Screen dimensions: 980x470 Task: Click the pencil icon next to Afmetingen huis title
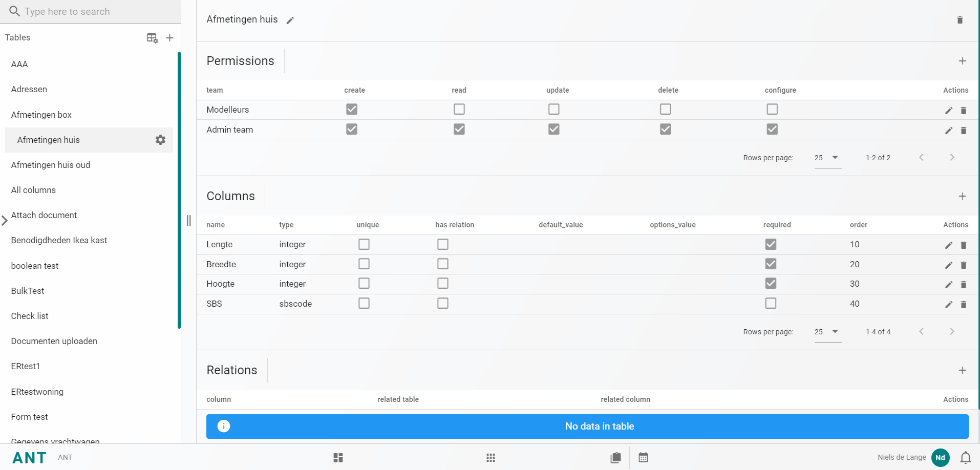pyautogui.click(x=290, y=20)
